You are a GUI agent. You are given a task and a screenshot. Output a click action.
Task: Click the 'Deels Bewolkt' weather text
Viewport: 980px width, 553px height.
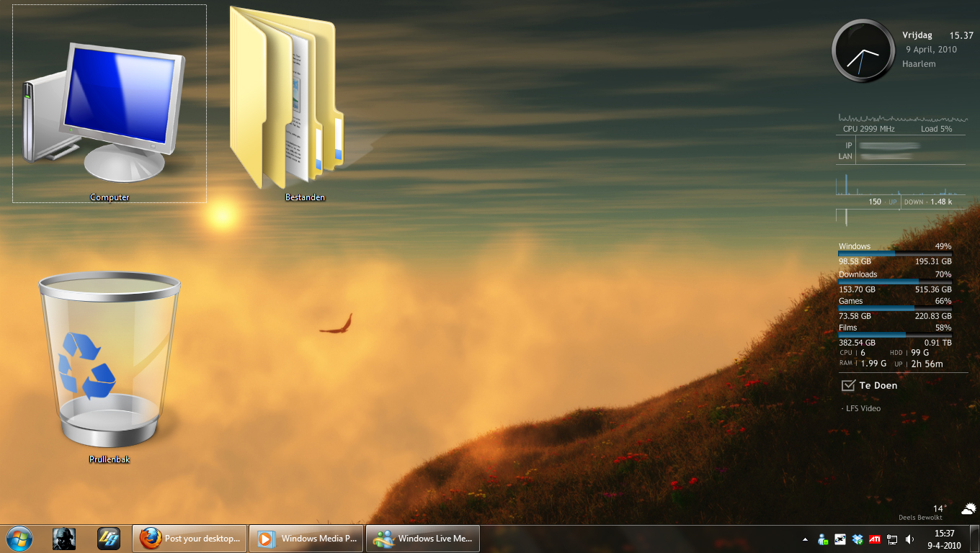point(920,518)
